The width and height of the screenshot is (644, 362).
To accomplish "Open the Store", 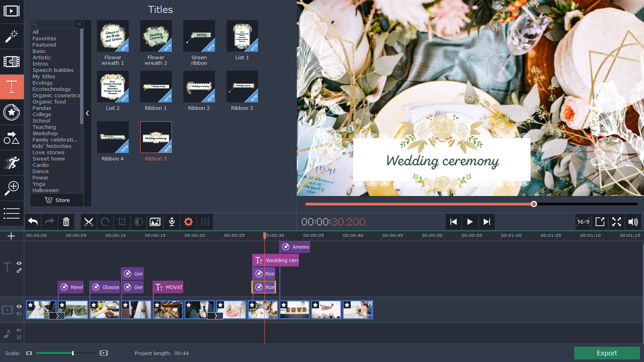I will [56, 200].
